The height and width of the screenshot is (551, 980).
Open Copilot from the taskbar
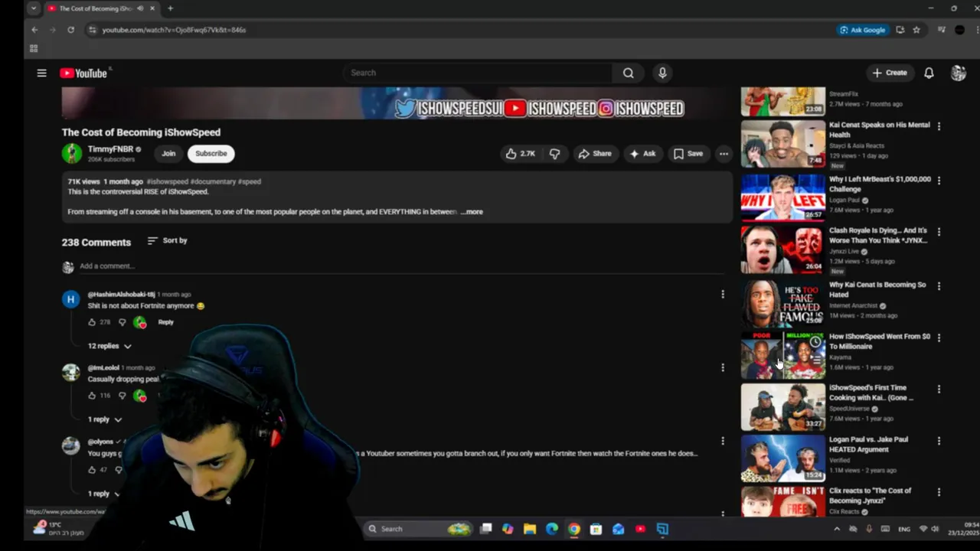508,529
